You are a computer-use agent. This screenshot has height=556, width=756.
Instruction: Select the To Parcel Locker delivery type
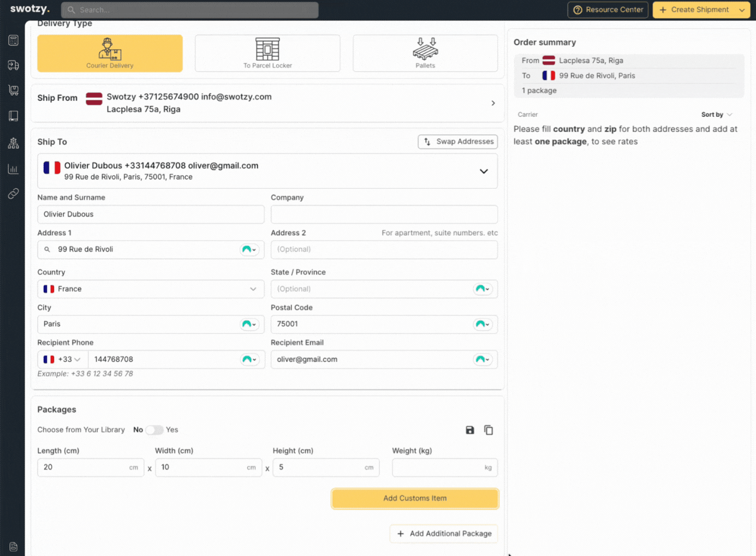(267, 53)
